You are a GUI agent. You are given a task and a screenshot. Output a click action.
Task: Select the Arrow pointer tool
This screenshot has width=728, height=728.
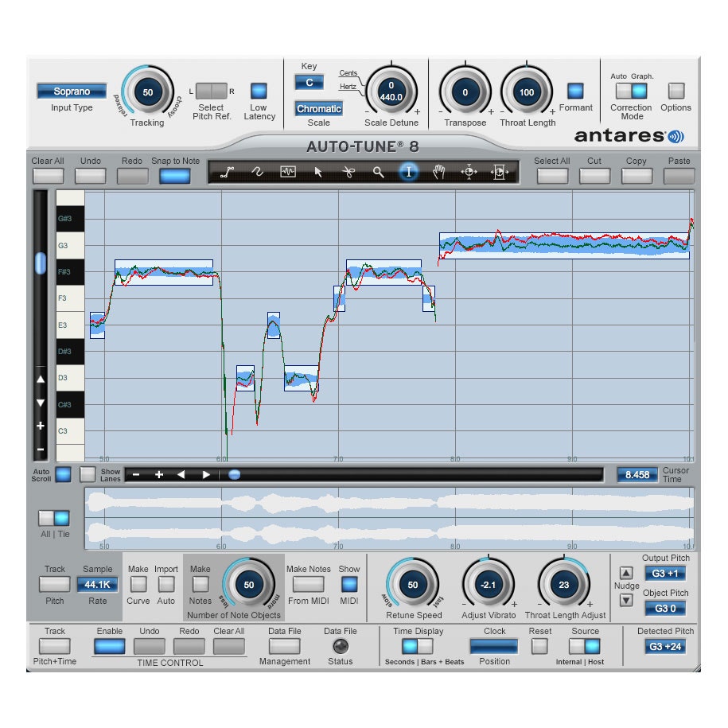tap(318, 172)
